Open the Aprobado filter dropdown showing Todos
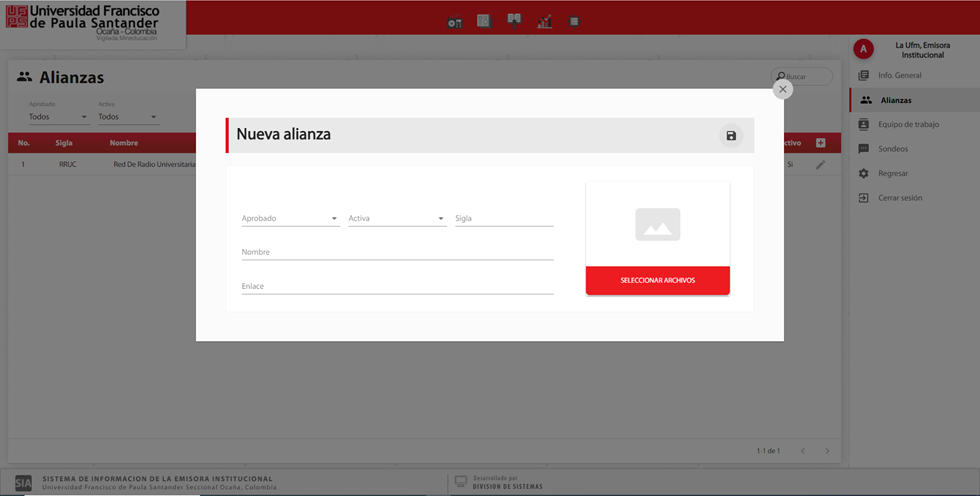 58,117
